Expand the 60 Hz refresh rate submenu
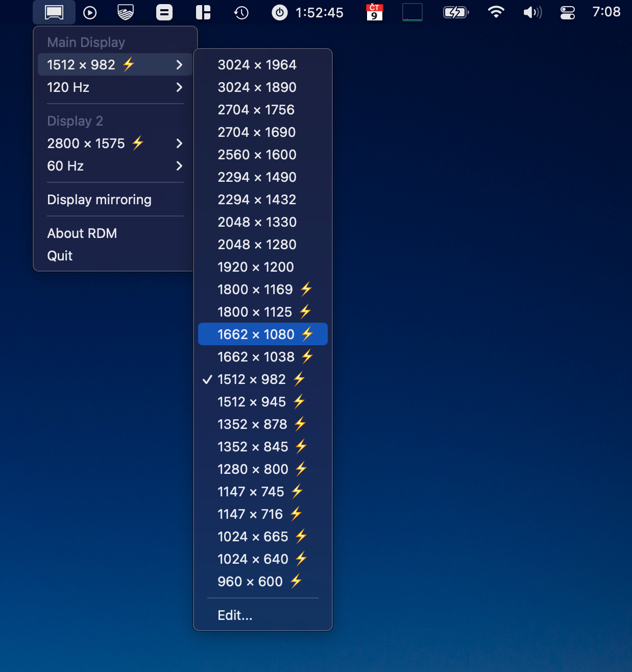632x672 pixels. click(x=115, y=166)
